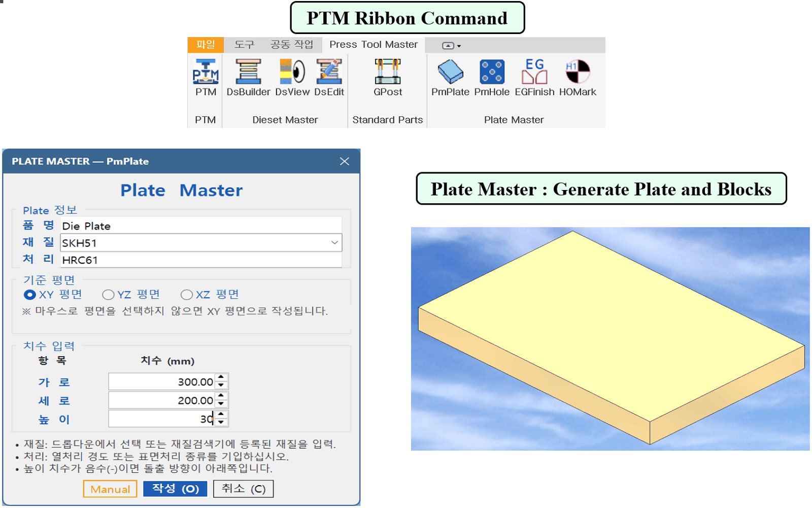812x508 pixels.
Task: Open the Manual button
Action: coord(110,489)
